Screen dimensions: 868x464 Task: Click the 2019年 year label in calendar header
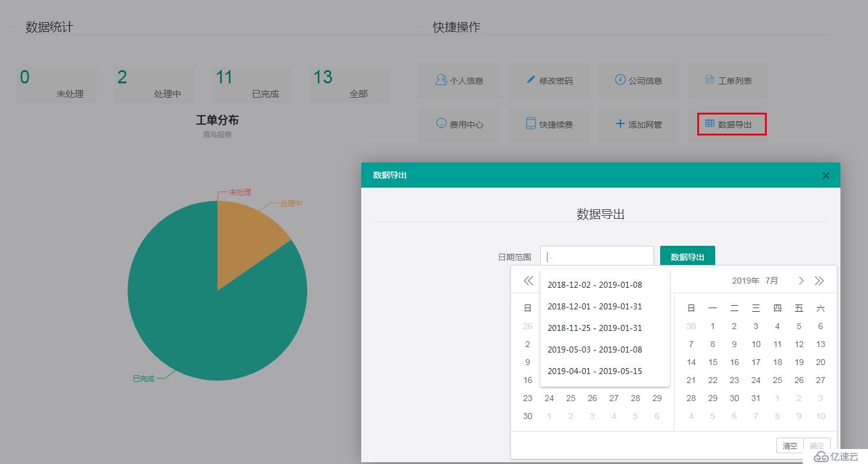click(x=746, y=281)
